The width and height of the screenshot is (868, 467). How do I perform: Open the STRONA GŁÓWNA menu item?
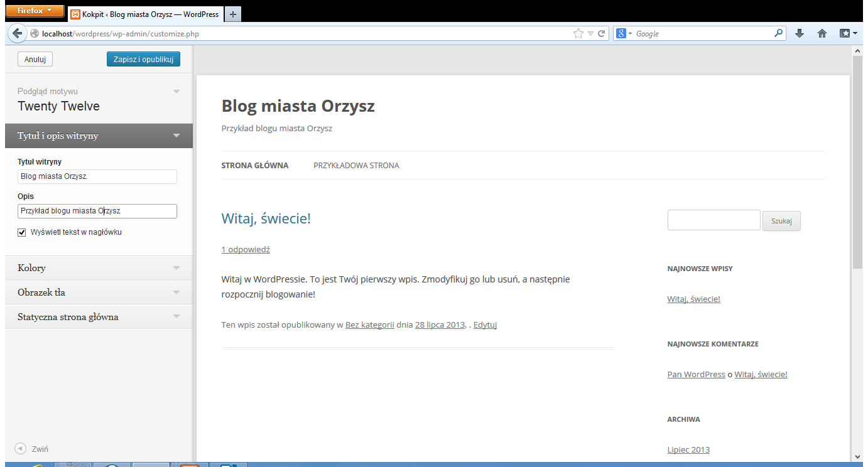pyautogui.click(x=255, y=166)
